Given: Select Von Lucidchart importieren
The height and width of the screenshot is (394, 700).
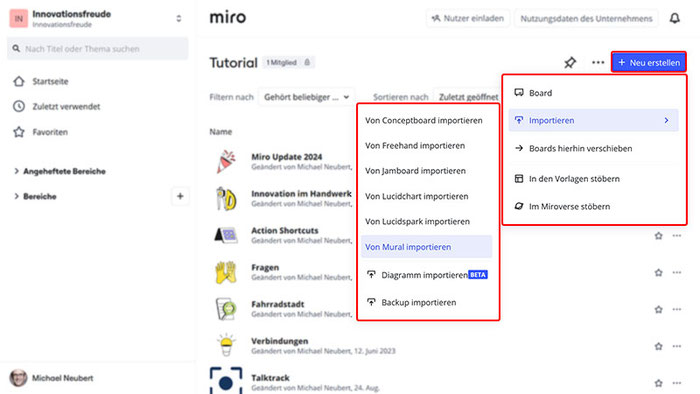Looking at the screenshot, I should [x=426, y=196].
